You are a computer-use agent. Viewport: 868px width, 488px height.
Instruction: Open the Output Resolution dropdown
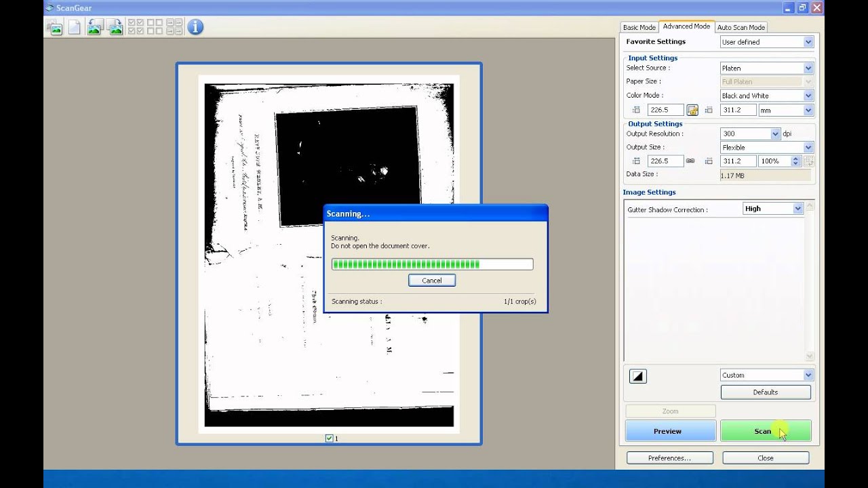click(751, 134)
